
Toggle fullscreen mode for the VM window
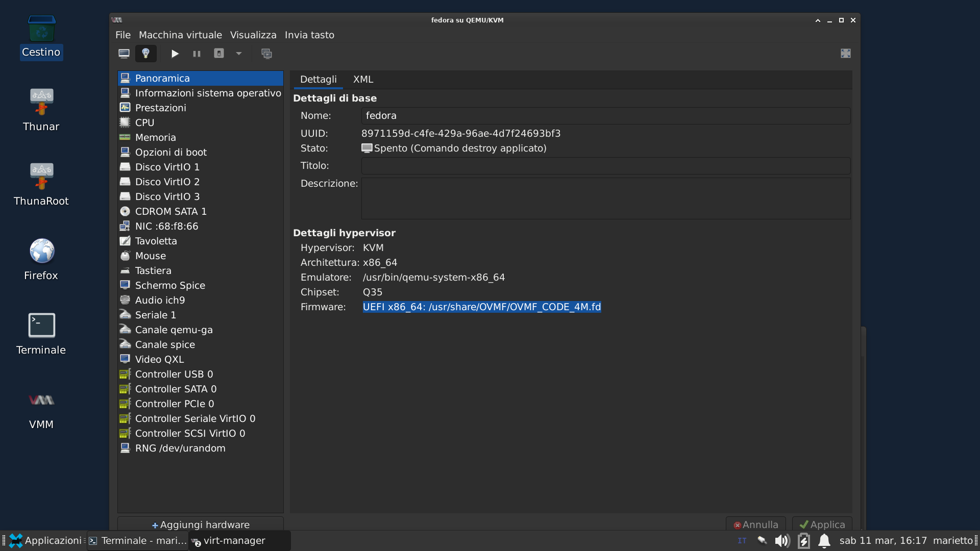tap(846, 54)
